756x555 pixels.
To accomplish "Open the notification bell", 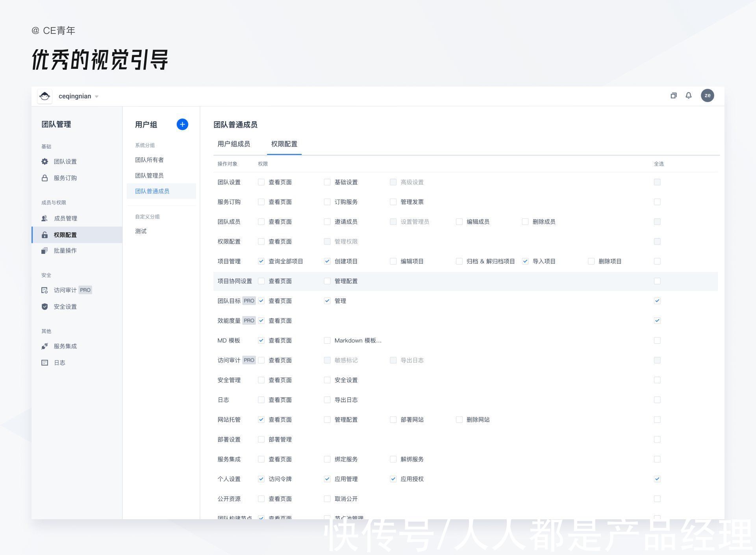I will [x=688, y=96].
